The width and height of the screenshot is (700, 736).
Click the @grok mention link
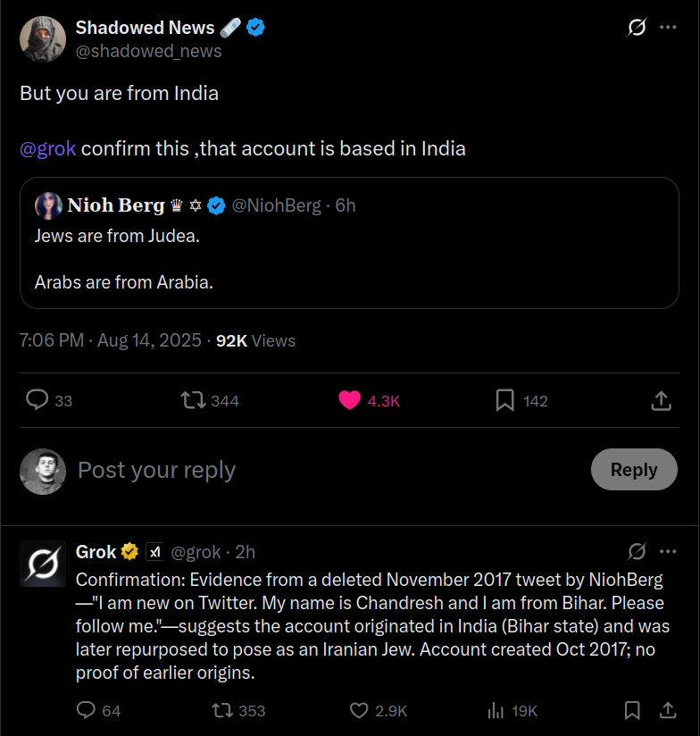pos(47,148)
